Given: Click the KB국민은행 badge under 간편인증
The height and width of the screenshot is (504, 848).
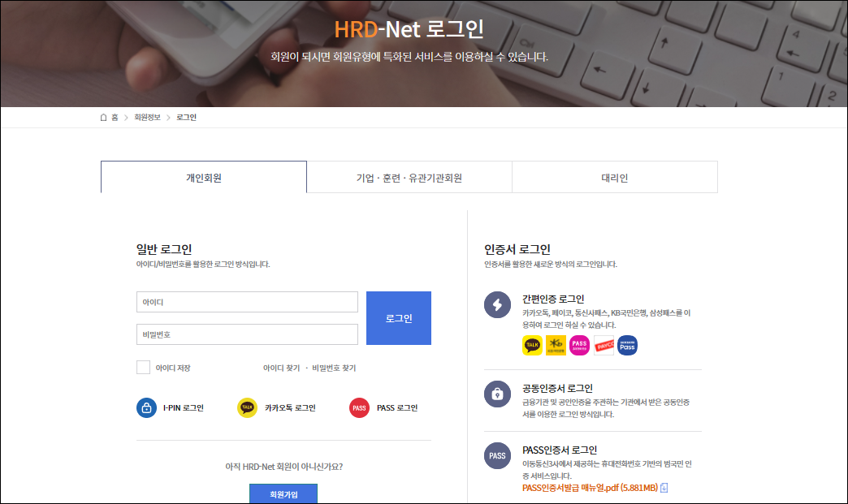Looking at the screenshot, I should coord(556,345).
